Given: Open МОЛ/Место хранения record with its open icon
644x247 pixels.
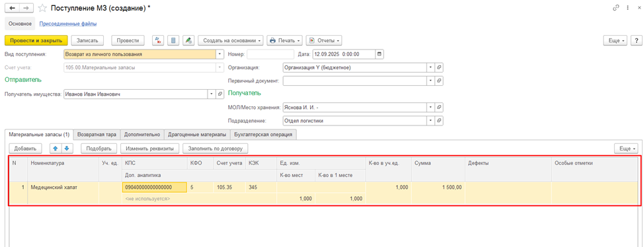Looking at the screenshot, I should click(x=438, y=108).
